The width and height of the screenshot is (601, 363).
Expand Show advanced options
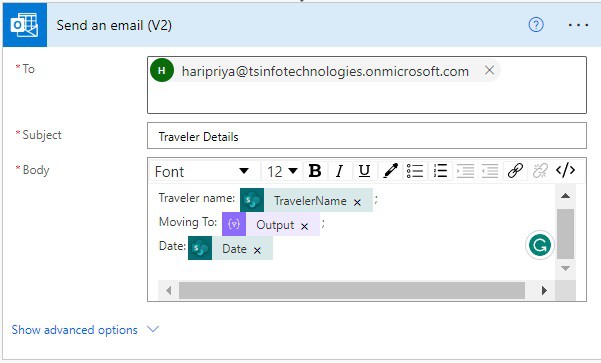click(85, 330)
